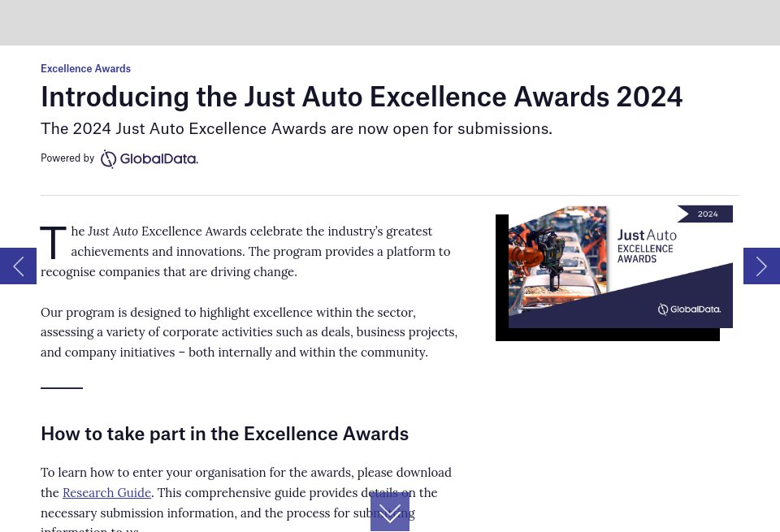This screenshot has height=532, width=780.
Task: Click the article headline Introducing the Just Auto Excellence Awards
Action: tap(362, 96)
